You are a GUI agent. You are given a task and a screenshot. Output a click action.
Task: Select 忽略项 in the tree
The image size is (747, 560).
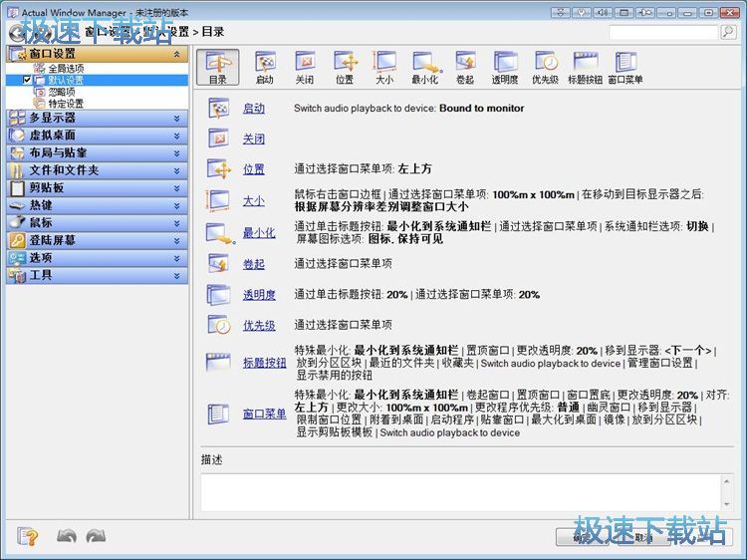pyautogui.click(x=62, y=92)
